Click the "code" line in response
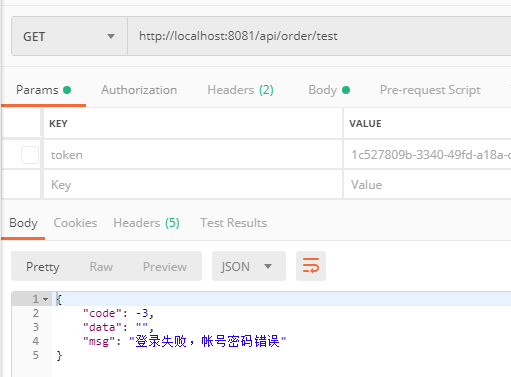This screenshot has height=377, width=511. (118, 313)
